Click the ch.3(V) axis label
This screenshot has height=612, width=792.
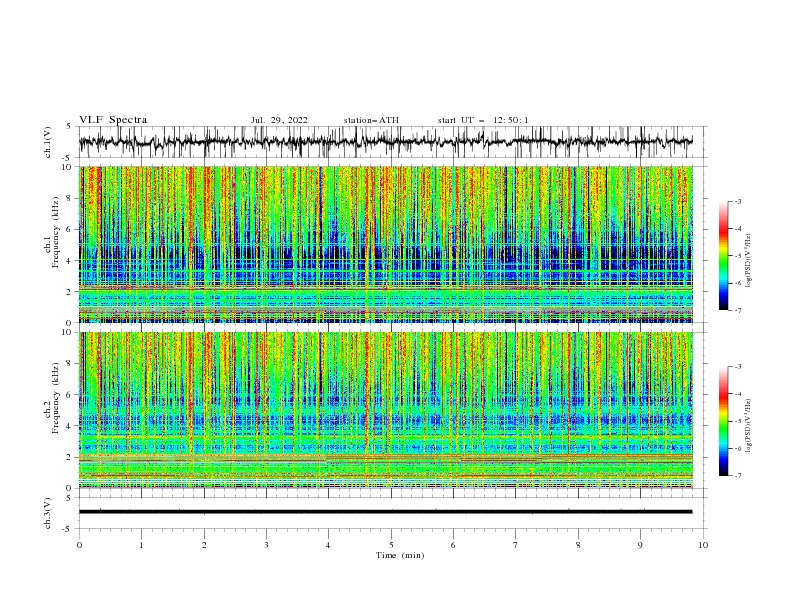coord(48,513)
